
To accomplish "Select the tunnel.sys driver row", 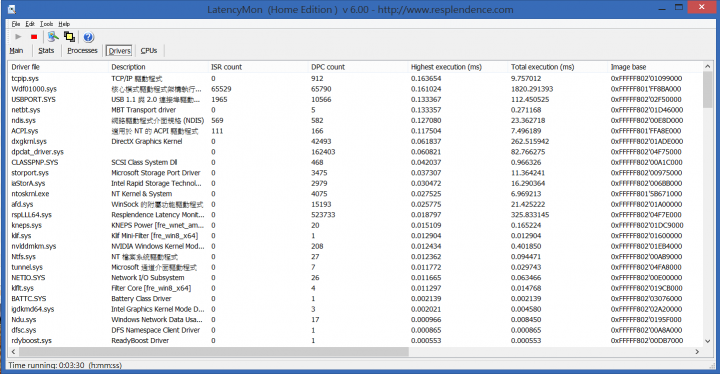I will click(355, 267).
